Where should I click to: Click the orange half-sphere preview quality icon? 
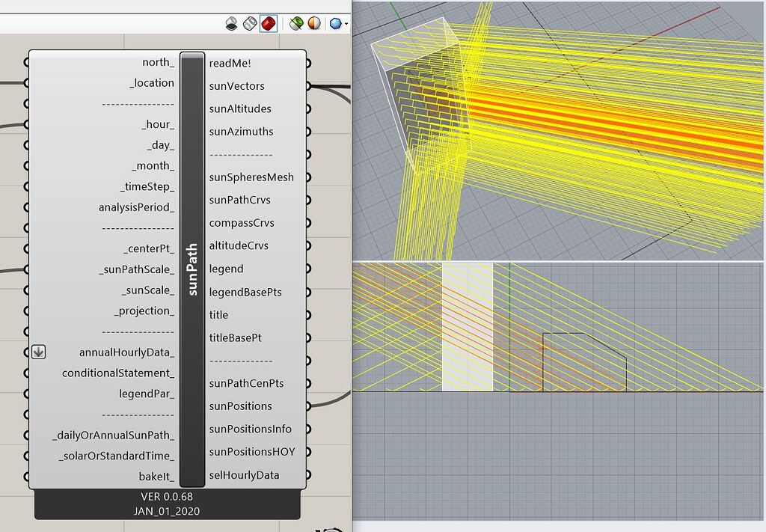(x=315, y=23)
